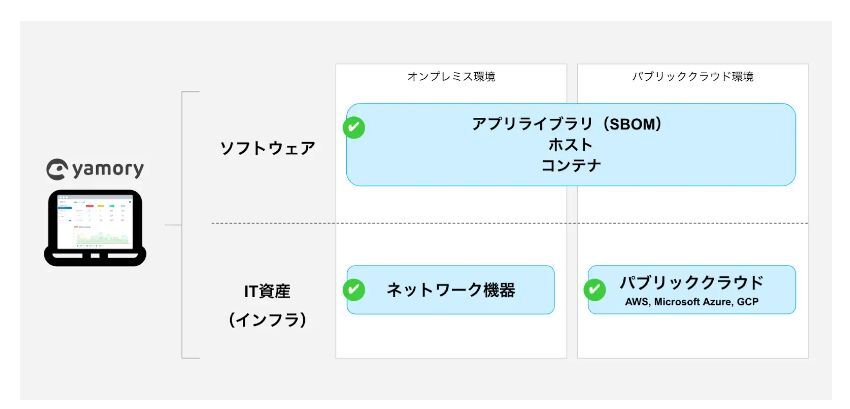Click the laptop dashboard illustration
Screen dimensions: 850x409
coord(95,227)
